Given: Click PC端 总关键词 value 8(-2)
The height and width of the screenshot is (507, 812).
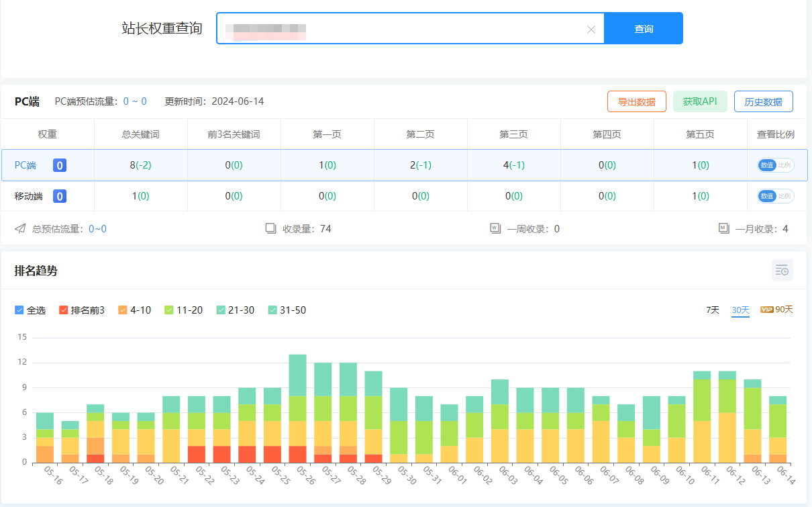Looking at the screenshot, I should 140,165.
